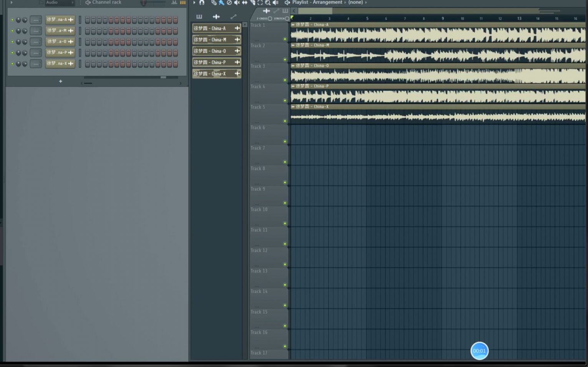This screenshot has width=588, height=367.
Task: Mute channel na-X with green light
Action: pyautogui.click(x=12, y=63)
